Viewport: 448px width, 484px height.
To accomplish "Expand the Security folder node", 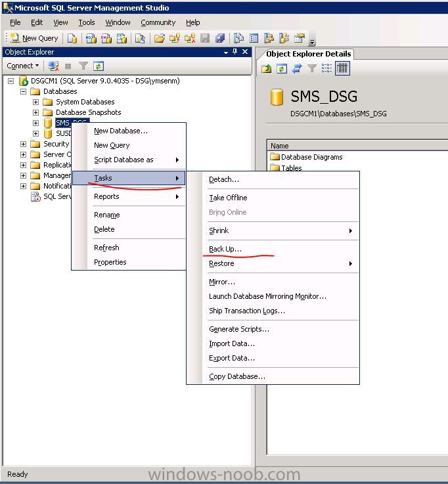I will pos(23,144).
